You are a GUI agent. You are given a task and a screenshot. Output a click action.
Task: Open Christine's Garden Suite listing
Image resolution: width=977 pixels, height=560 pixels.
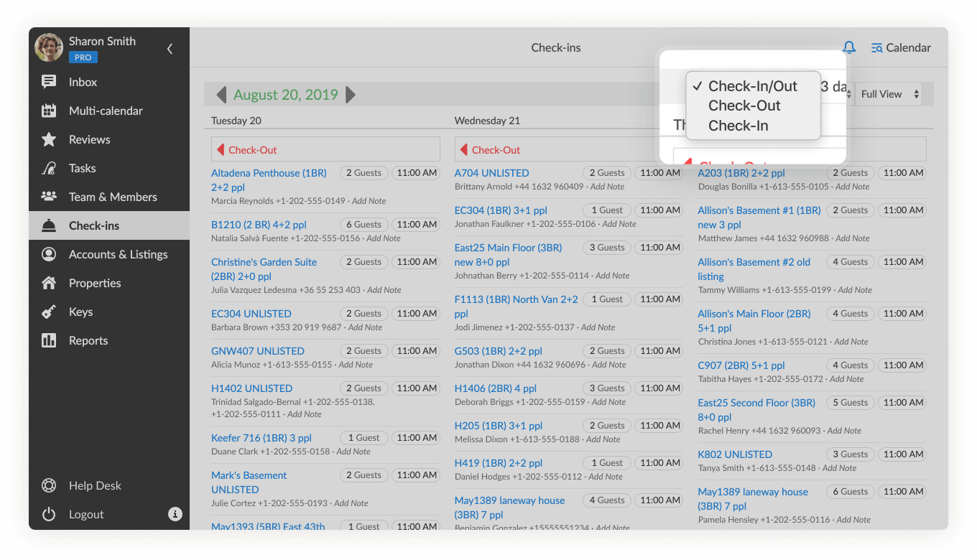click(x=264, y=269)
